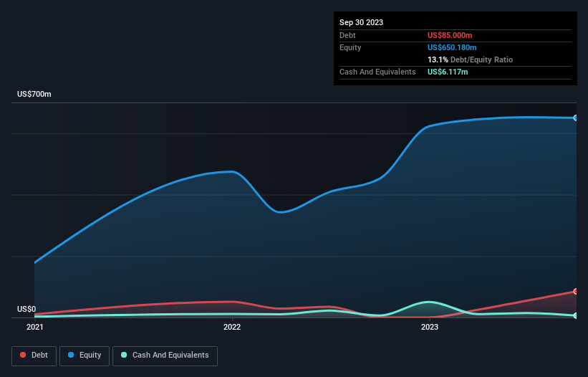Toggle the Debt series legend button
The width and height of the screenshot is (588, 377).
(34, 355)
